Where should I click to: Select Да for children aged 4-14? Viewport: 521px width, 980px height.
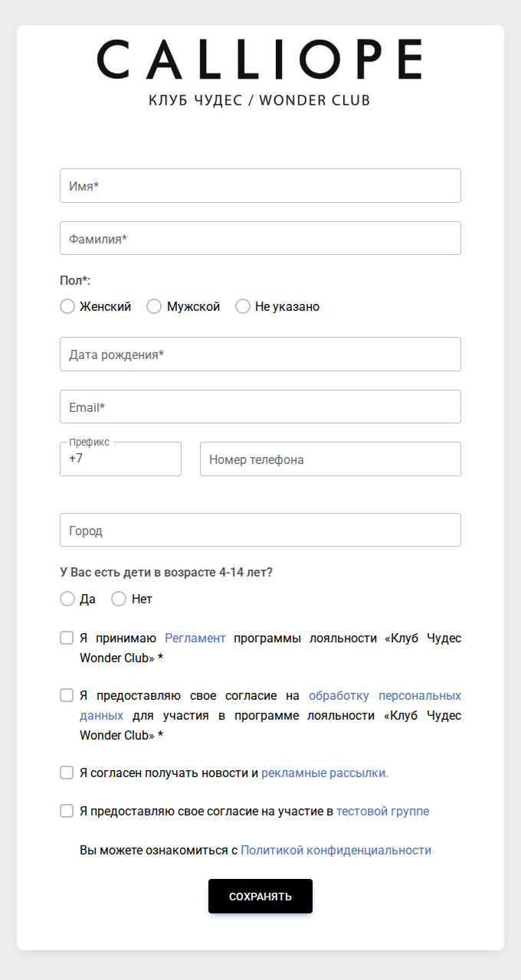coord(67,599)
